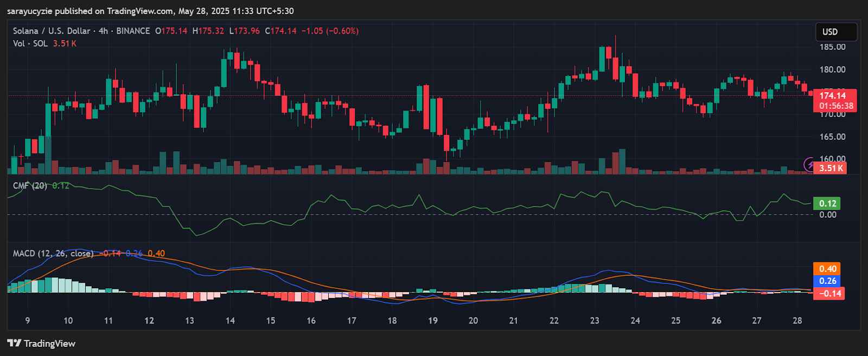This screenshot has width=868, height=356.
Task: Click the Solana / U.S. Dollar symbol title
Action: tap(52, 31)
